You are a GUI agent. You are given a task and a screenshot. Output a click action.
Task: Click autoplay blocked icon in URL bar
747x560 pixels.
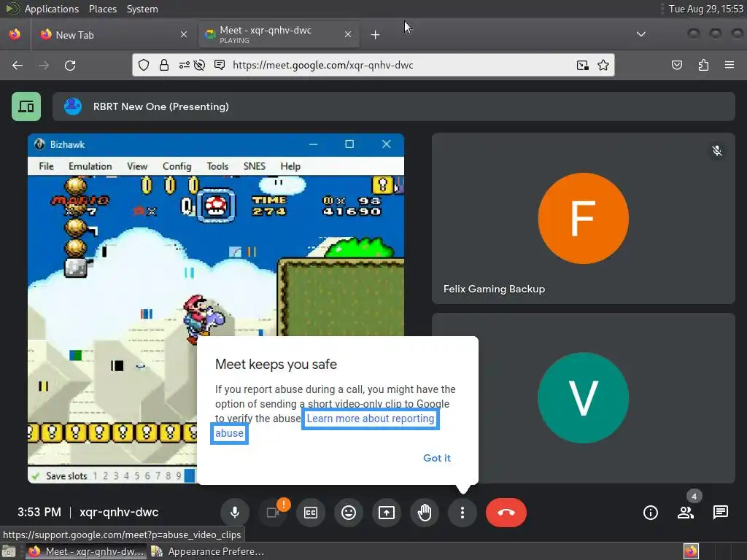click(x=200, y=65)
